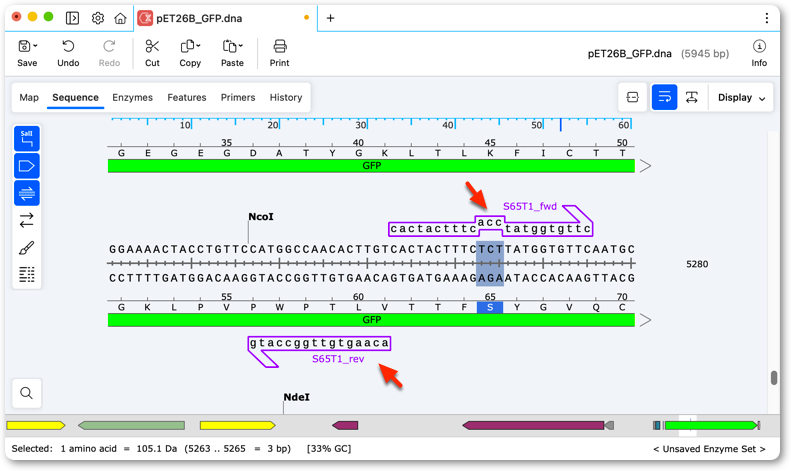Image resolution: width=791 pixels, height=471 pixels.
Task: Click the Undo button
Action: click(68, 53)
